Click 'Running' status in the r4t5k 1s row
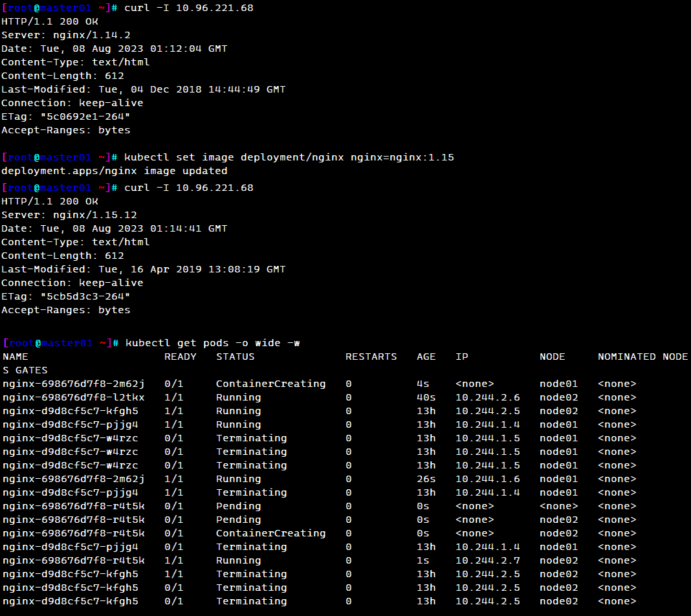The width and height of the screenshot is (691, 616). pyautogui.click(x=238, y=560)
